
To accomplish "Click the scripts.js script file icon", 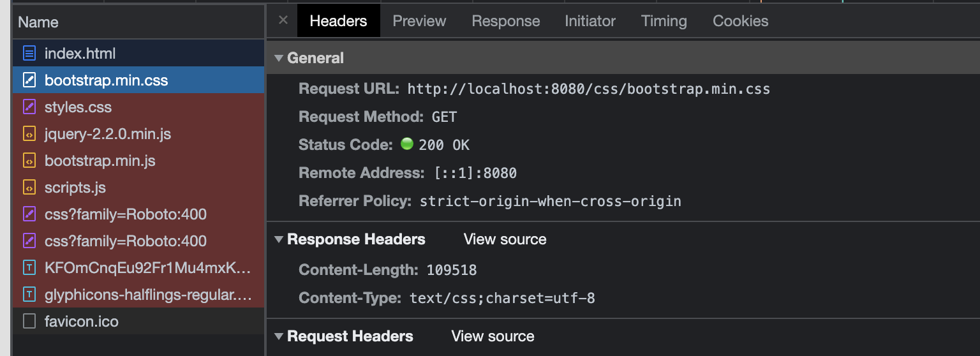I will tap(29, 188).
